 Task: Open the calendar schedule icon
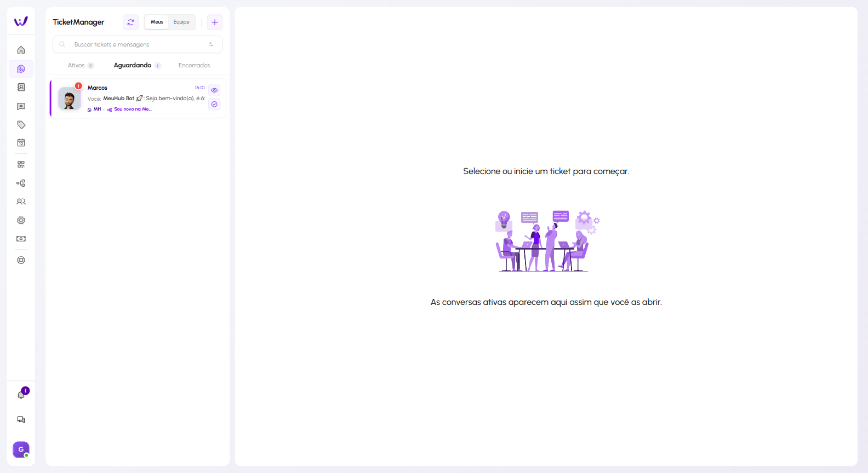tap(21, 143)
